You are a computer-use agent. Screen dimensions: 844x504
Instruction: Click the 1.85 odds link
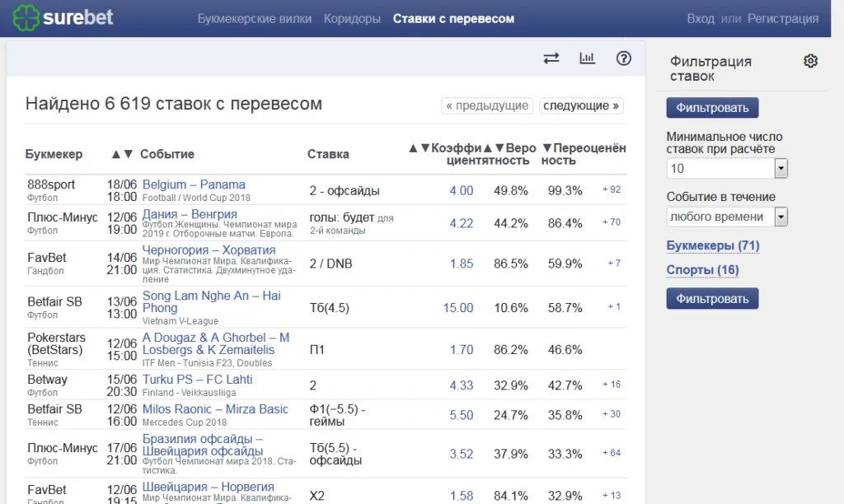(462, 264)
